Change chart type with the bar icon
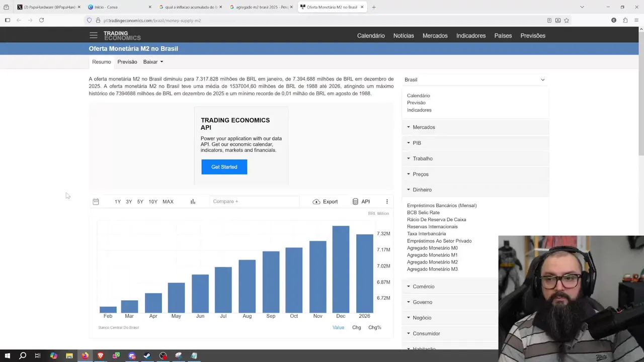 pos(193,202)
